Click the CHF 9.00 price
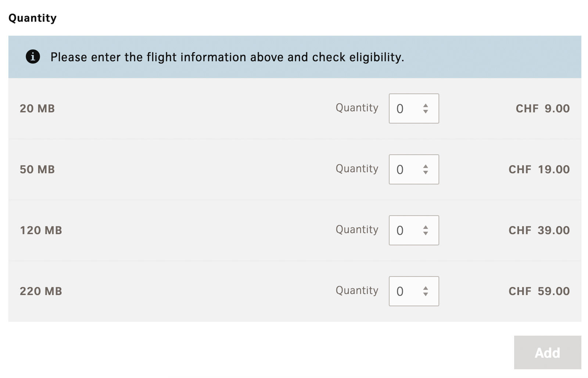This screenshot has height=378, width=588. (542, 109)
